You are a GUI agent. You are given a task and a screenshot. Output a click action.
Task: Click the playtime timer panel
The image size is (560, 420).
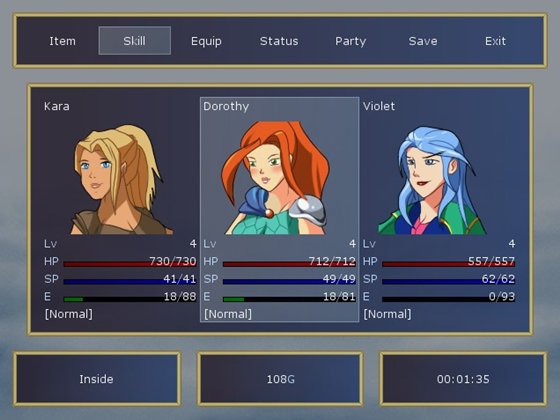coord(463,379)
